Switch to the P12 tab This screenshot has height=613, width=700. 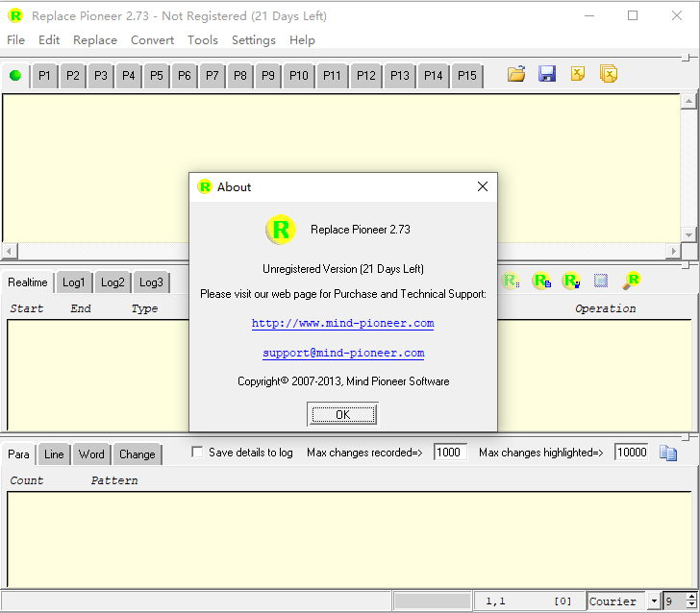[x=366, y=75]
